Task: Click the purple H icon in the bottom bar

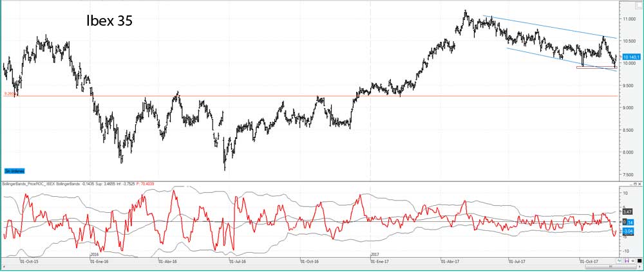Action: (x=627, y=260)
